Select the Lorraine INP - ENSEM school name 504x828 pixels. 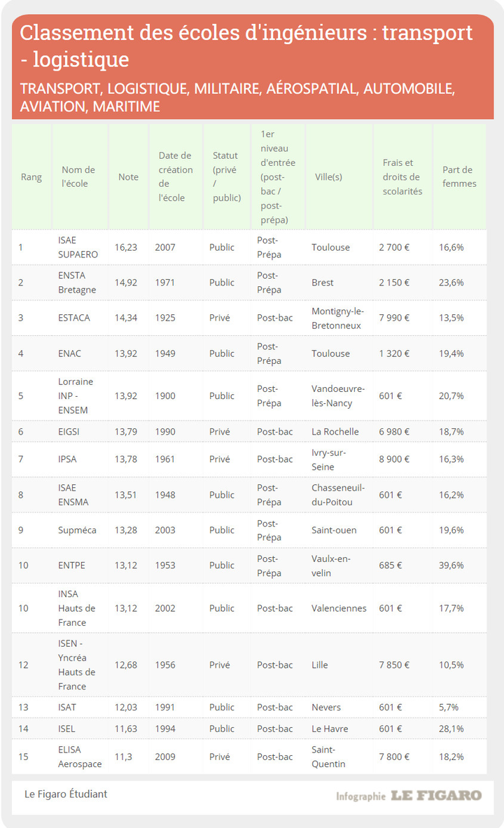coord(76,395)
